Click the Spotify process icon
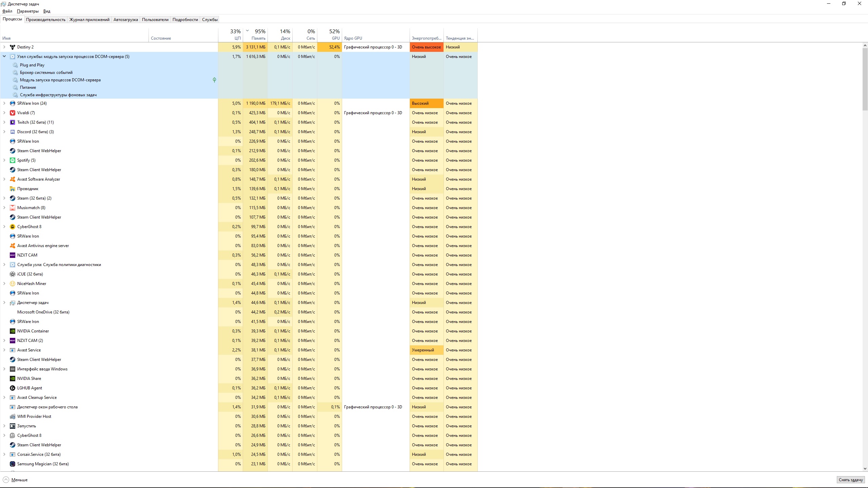This screenshot has width=868, height=488. click(13, 160)
